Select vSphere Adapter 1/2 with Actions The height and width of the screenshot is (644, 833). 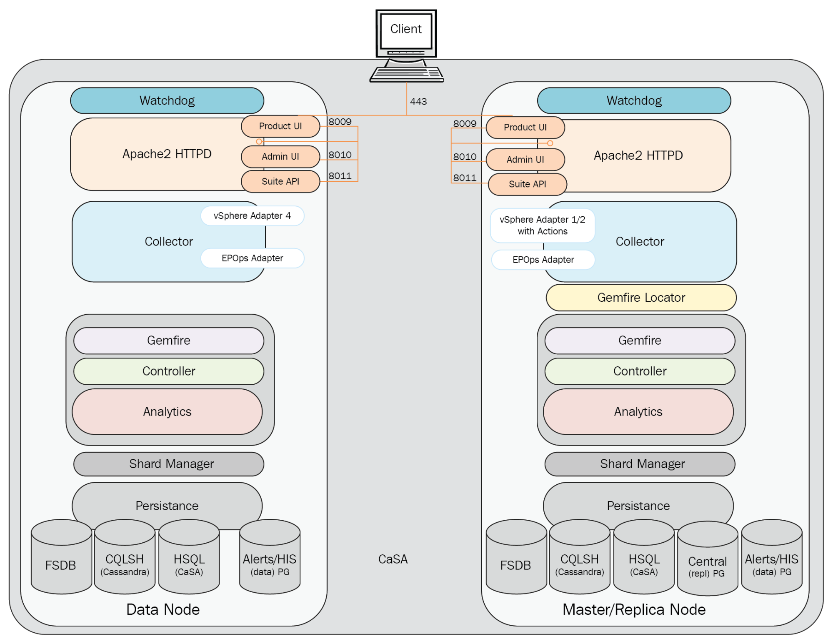[x=542, y=226]
